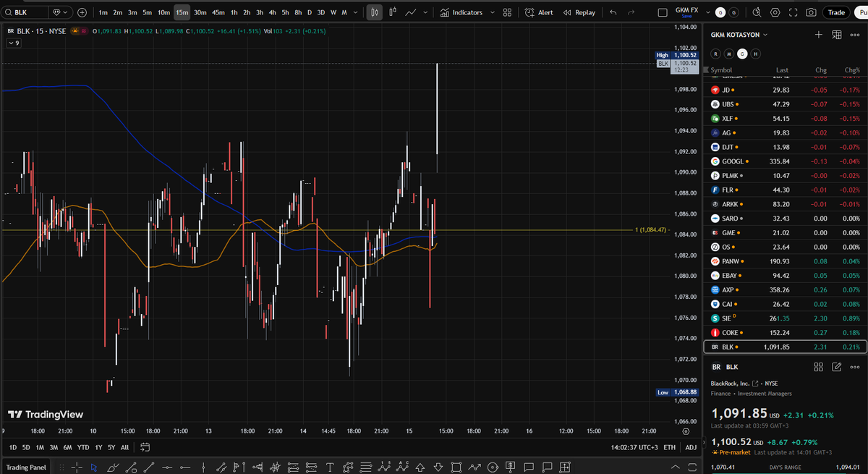Toggle first G layout circle in top bar
The height and width of the screenshot is (474, 868).
(720, 13)
